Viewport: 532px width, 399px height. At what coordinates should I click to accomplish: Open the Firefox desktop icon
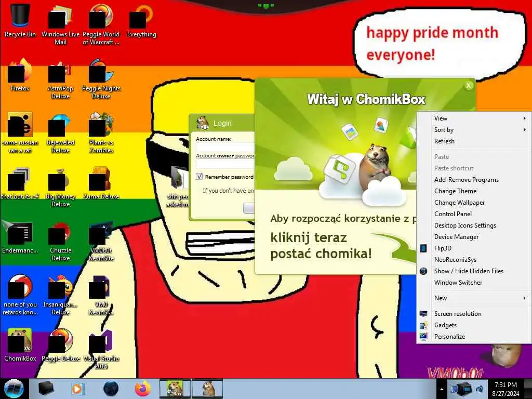(x=20, y=75)
